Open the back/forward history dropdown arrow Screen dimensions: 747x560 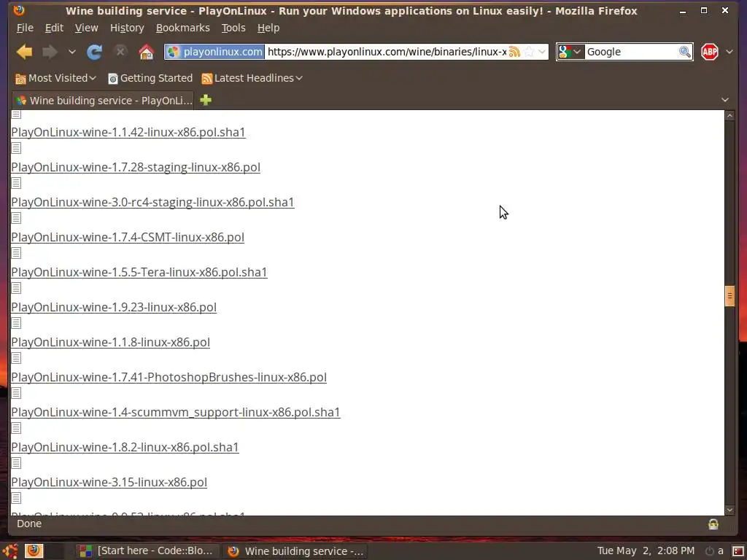click(x=72, y=52)
